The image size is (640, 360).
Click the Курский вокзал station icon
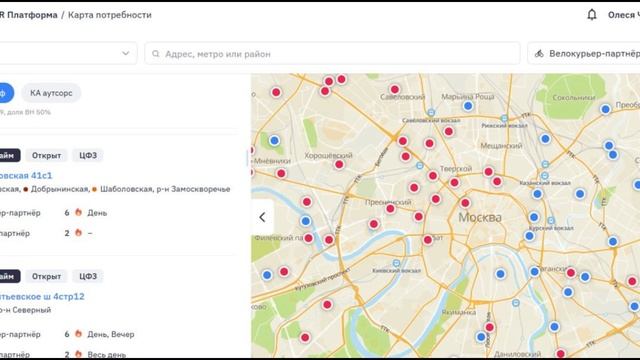551,220
